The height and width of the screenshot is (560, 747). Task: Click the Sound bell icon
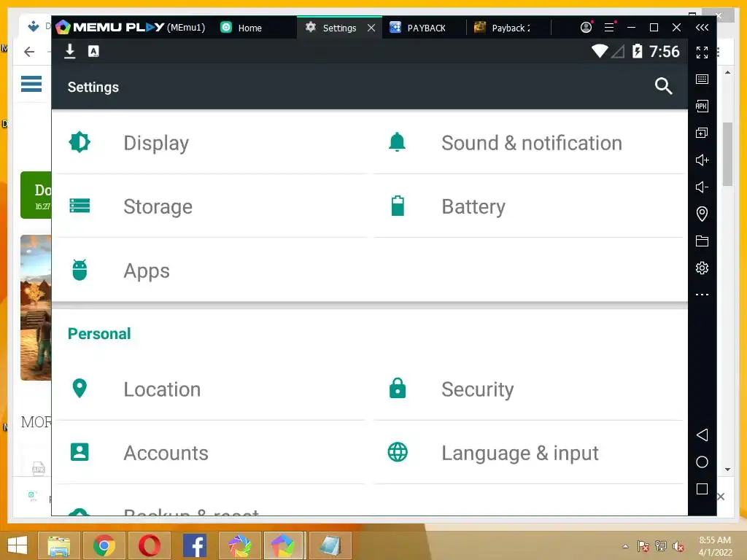pos(398,142)
